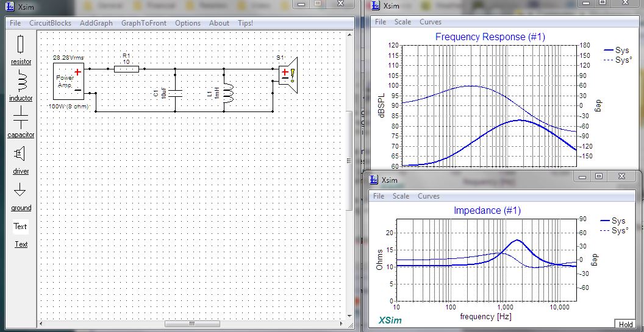Click the capacitor label in the palette
The image size is (644, 332).
(x=21, y=135)
